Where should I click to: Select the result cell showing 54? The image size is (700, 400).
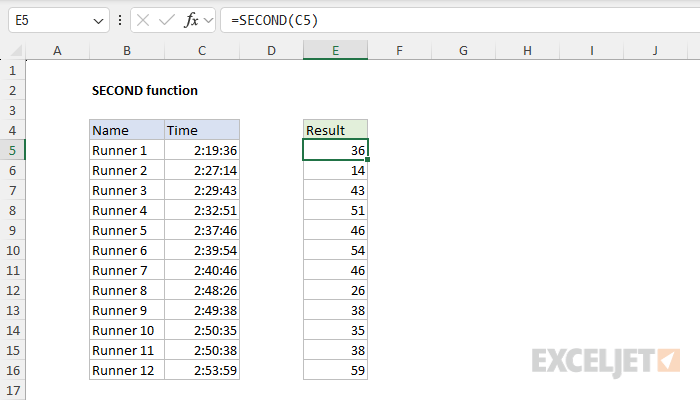click(335, 250)
